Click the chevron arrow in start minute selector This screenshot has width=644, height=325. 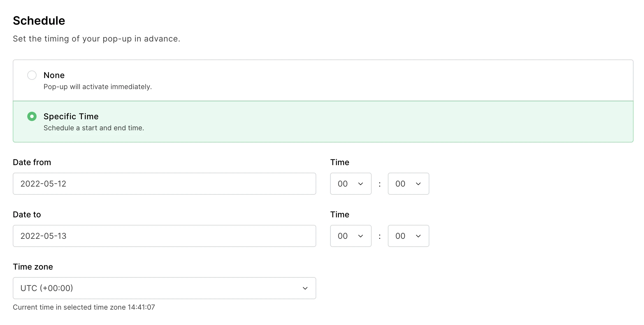[418, 184]
